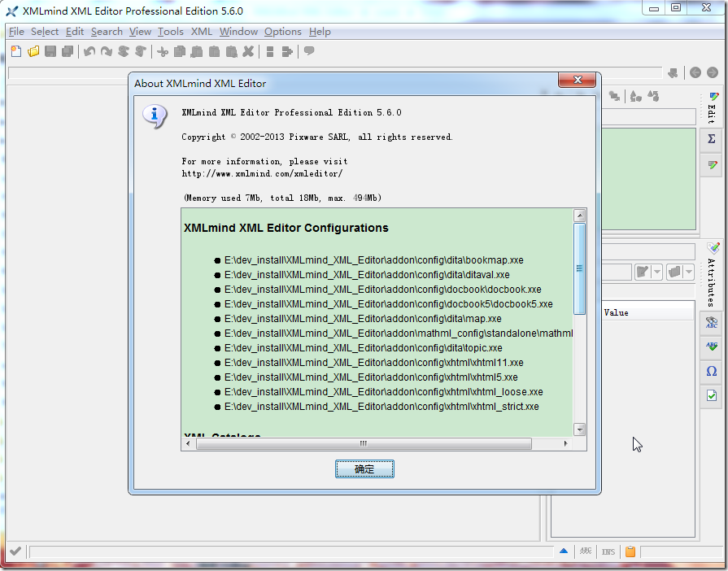Viewport: 728px width, 571px height.
Task: Open the Tools menu
Action: [170, 32]
